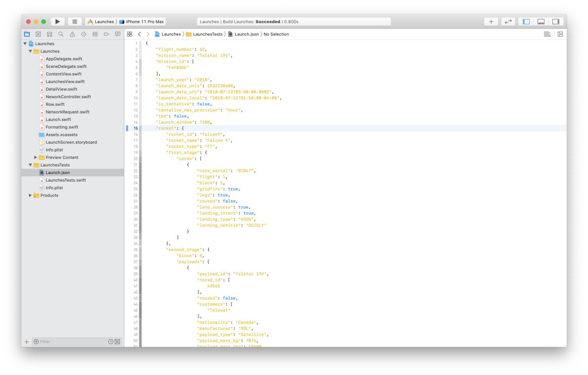
Task: Open the Library with the plus button
Action: pyautogui.click(x=491, y=21)
